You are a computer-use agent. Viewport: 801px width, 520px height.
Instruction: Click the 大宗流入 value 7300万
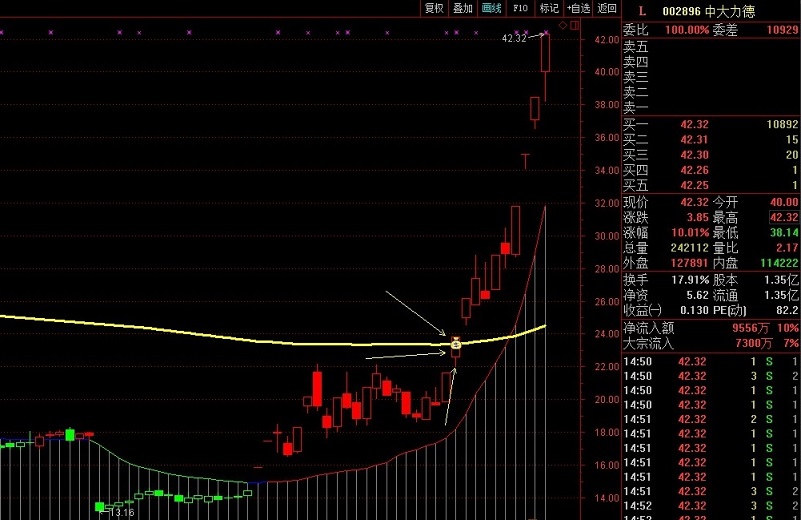753,343
